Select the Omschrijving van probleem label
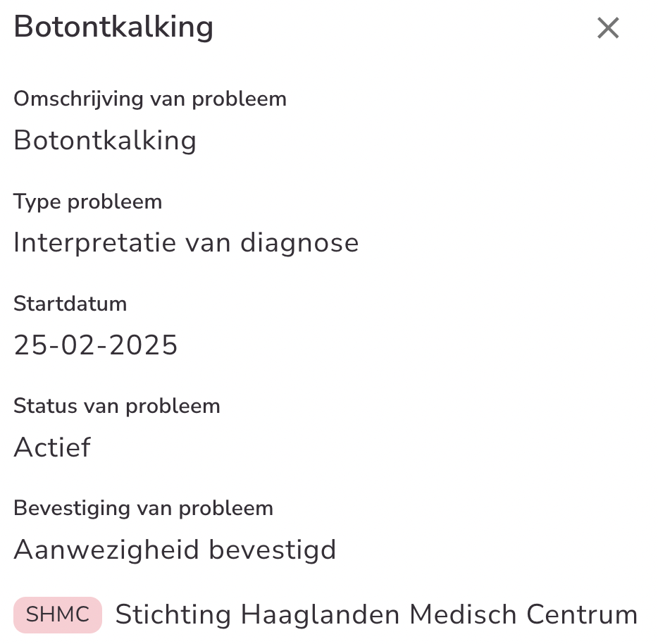This screenshot has width=658, height=644. [150, 99]
